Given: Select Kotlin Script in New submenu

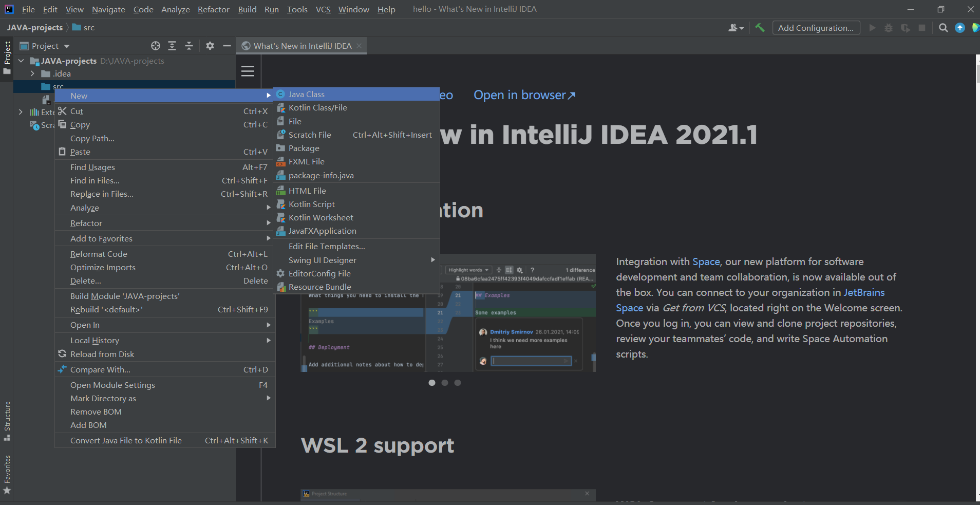Looking at the screenshot, I should pos(356,204).
